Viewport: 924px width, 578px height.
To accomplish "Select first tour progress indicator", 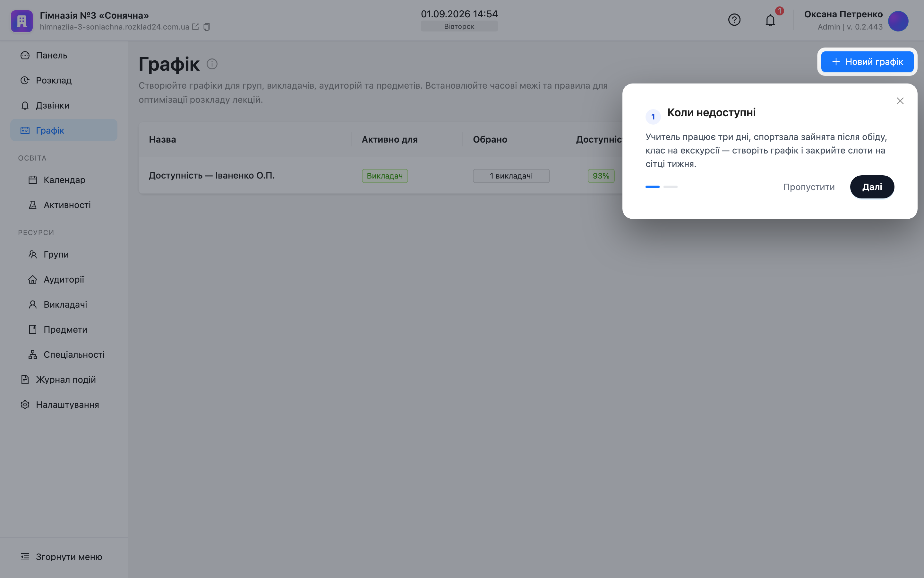I will click(653, 187).
